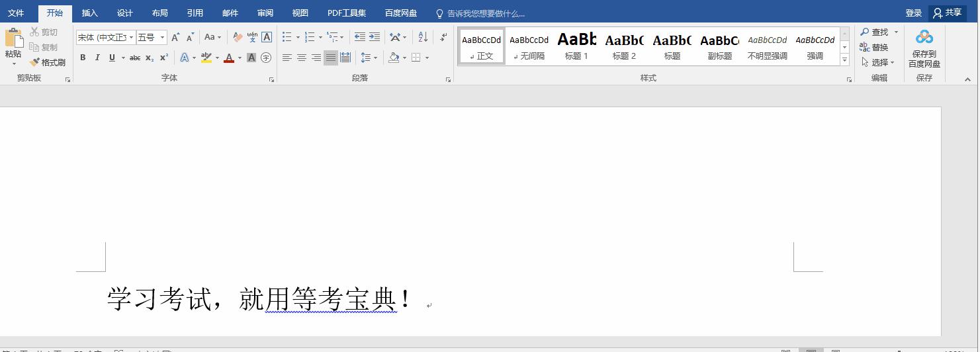Viewport: 980px width, 352px height.
Task: Open the Change Case (Aa) dropdown
Action: (x=212, y=38)
